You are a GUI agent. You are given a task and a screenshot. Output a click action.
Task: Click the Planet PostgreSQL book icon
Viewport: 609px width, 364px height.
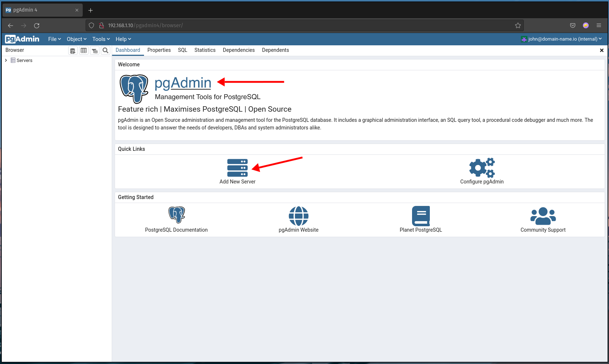click(x=421, y=216)
